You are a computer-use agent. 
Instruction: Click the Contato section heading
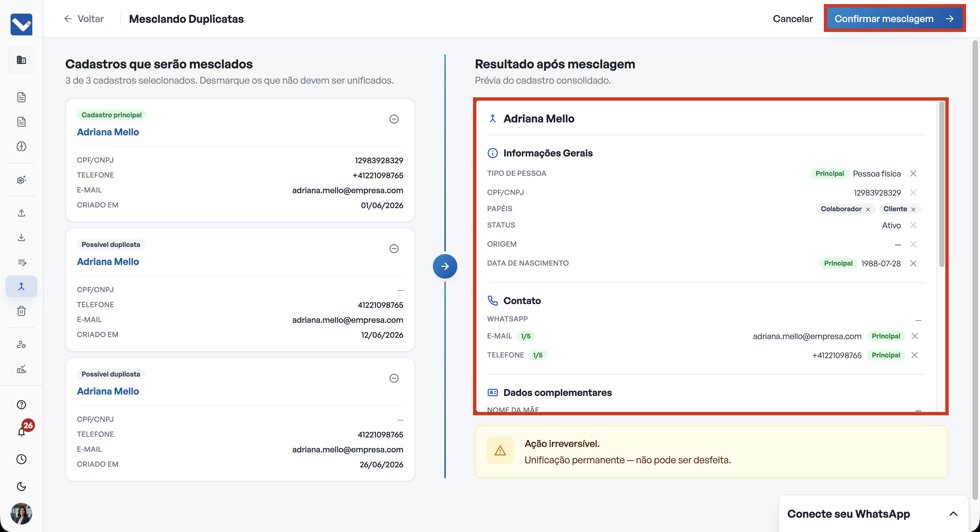click(522, 300)
